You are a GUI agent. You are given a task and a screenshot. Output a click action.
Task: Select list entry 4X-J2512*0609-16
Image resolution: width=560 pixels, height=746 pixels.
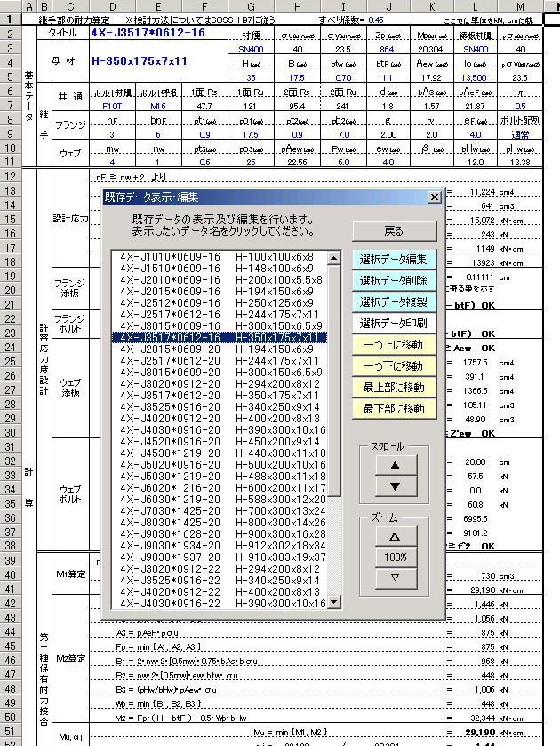220,303
